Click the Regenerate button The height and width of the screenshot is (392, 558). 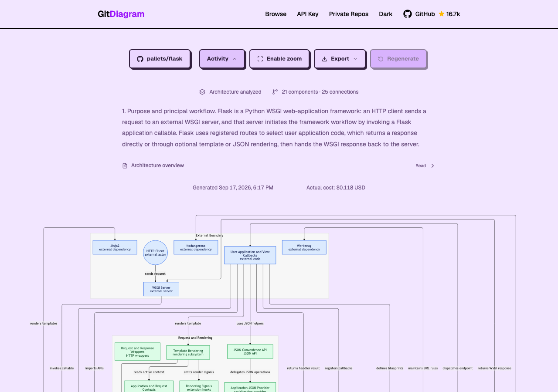[x=398, y=59]
